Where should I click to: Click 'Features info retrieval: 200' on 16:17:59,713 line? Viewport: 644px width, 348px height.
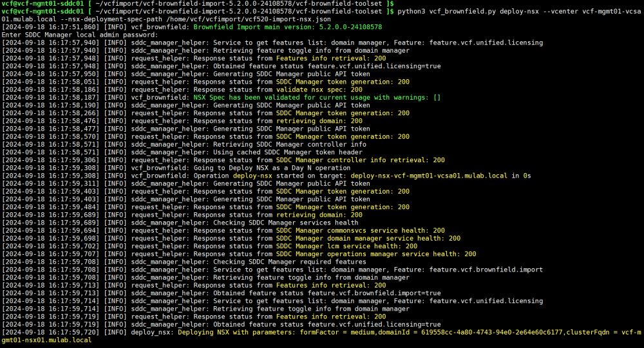(331, 286)
